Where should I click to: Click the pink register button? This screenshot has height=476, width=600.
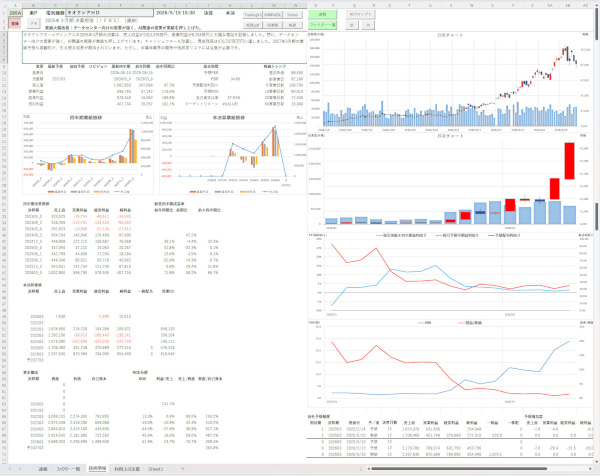pos(15,23)
